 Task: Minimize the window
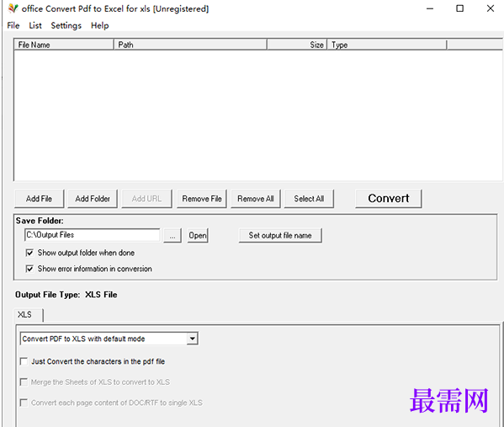(x=430, y=8)
